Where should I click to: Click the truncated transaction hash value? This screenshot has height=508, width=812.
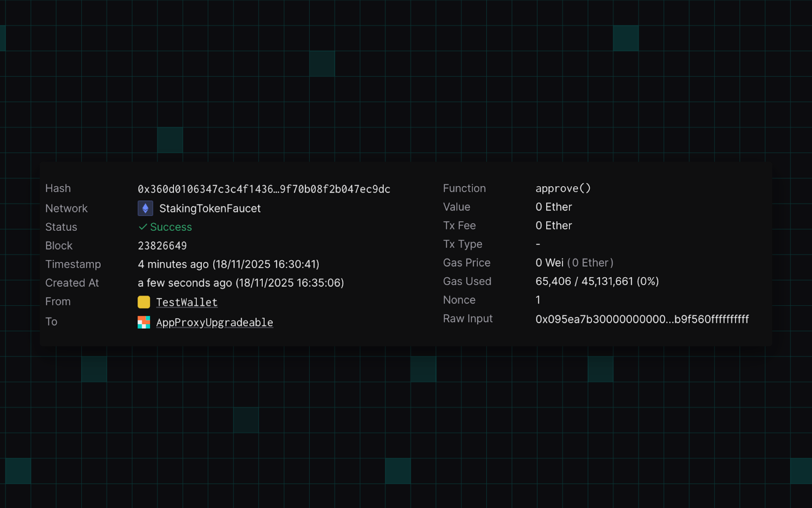pos(264,189)
